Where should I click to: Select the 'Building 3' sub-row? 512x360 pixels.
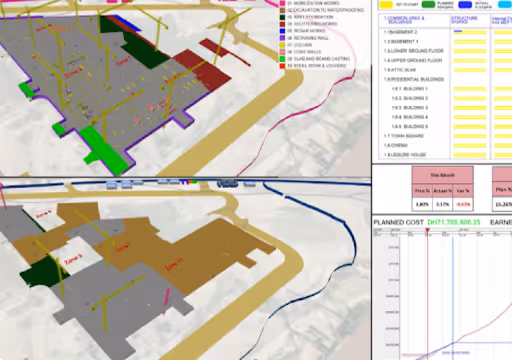409,108
